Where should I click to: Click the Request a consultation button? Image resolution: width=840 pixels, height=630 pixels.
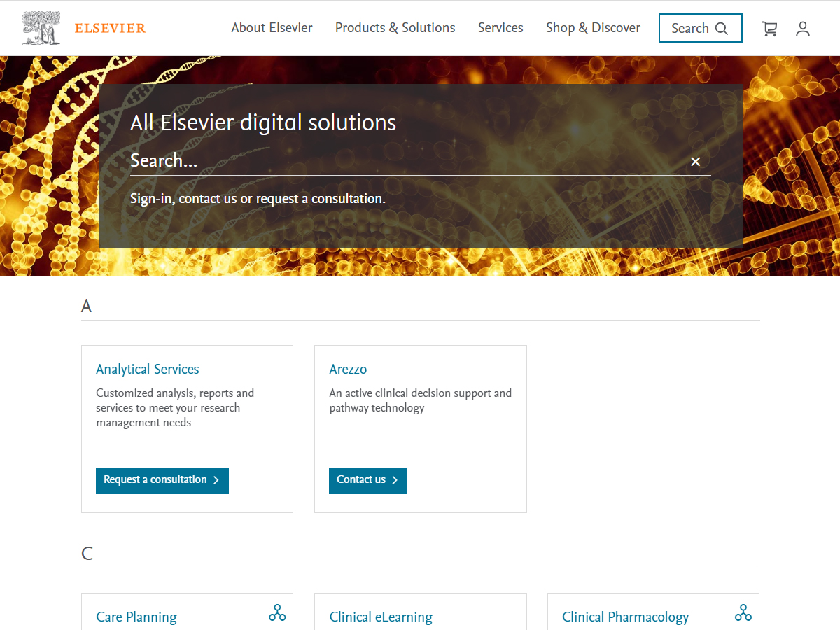[x=162, y=480]
